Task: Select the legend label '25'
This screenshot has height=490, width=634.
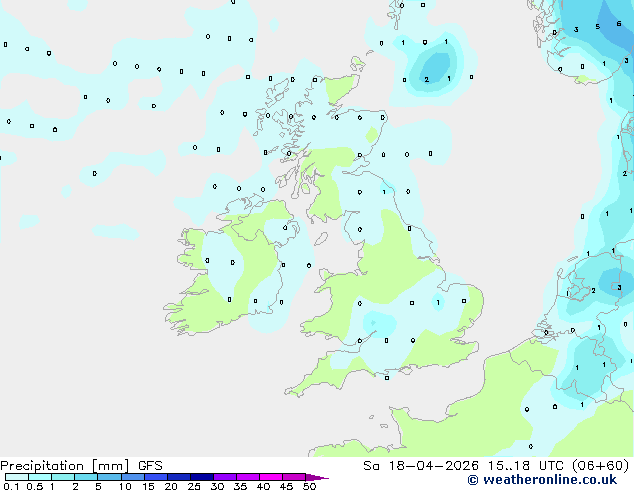Action: tap(194, 486)
